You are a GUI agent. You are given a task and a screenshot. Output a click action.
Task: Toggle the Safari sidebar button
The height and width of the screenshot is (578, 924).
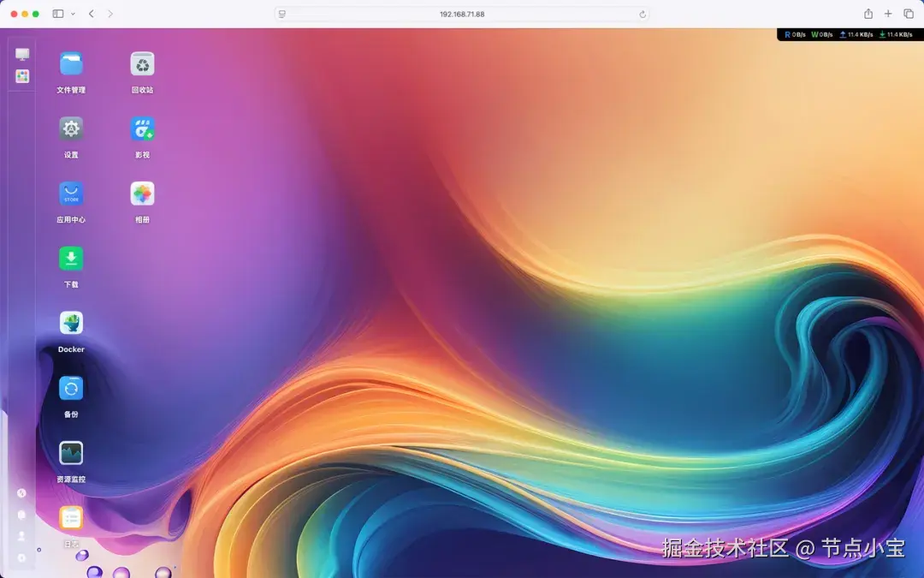(58, 14)
